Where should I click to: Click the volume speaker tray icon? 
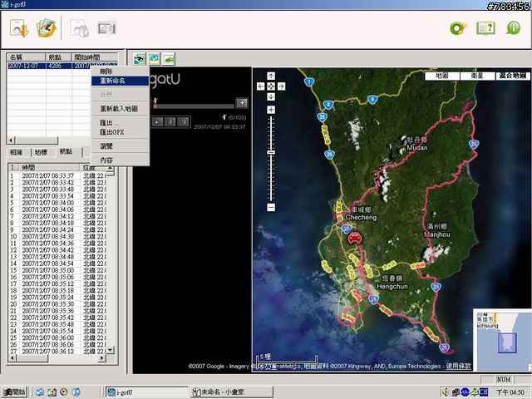click(446, 392)
